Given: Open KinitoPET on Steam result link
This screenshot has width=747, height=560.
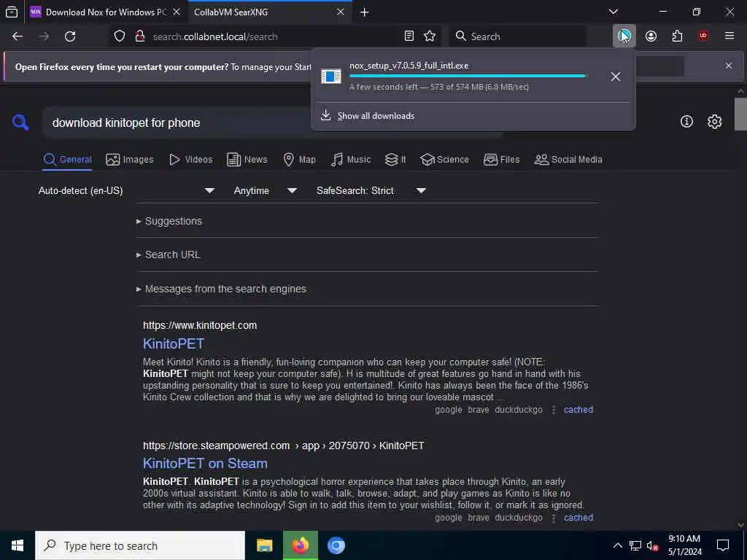Looking at the screenshot, I should tap(205, 463).
